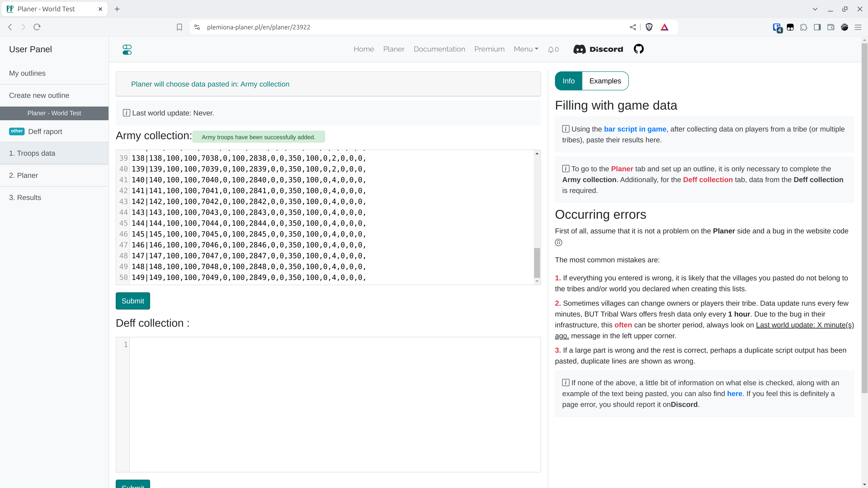Select the Info toggle button

click(568, 81)
